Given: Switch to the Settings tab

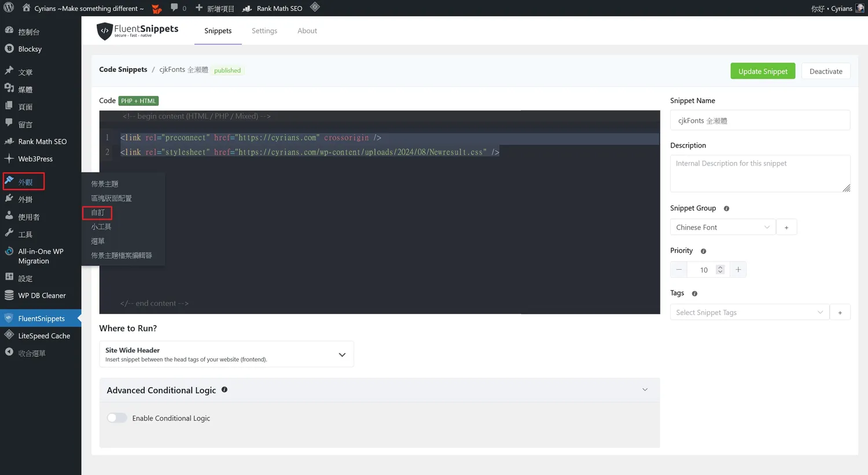Looking at the screenshot, I should coord(264,31).
